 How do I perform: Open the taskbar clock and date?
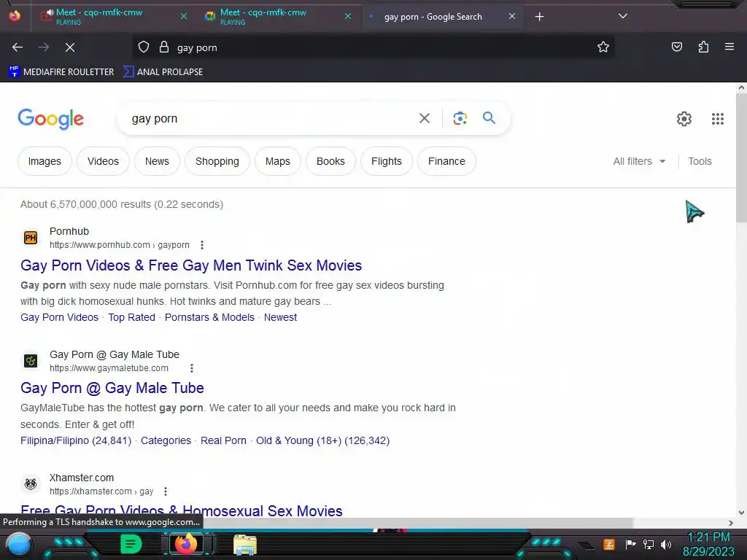(709, 544)
